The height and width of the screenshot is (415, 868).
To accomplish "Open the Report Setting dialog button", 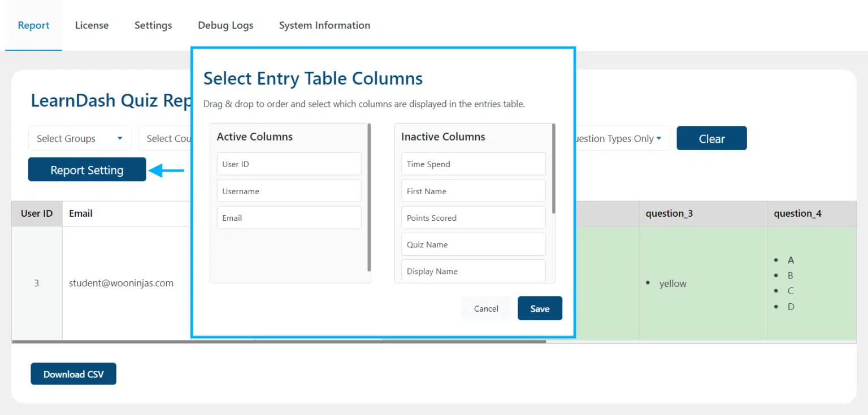I will click(87, 169).
